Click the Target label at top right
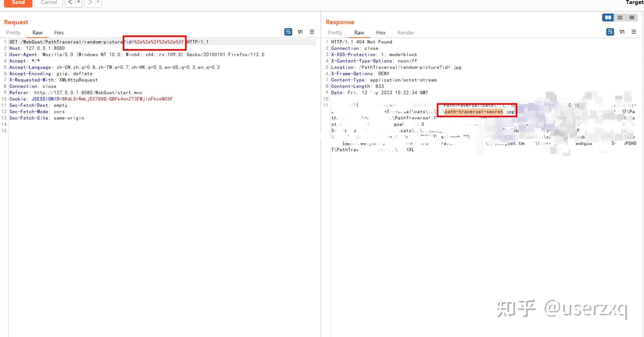The width and height of the screenshot is (644, 337). (x=635, y=2)
